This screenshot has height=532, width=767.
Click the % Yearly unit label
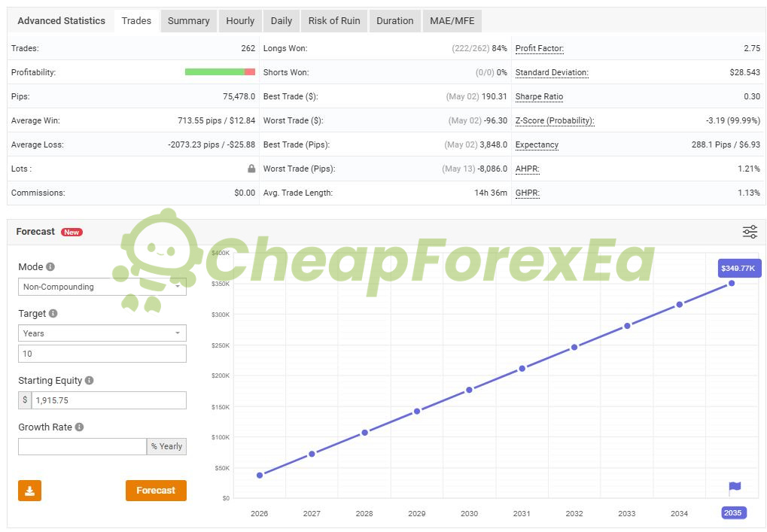167,446
